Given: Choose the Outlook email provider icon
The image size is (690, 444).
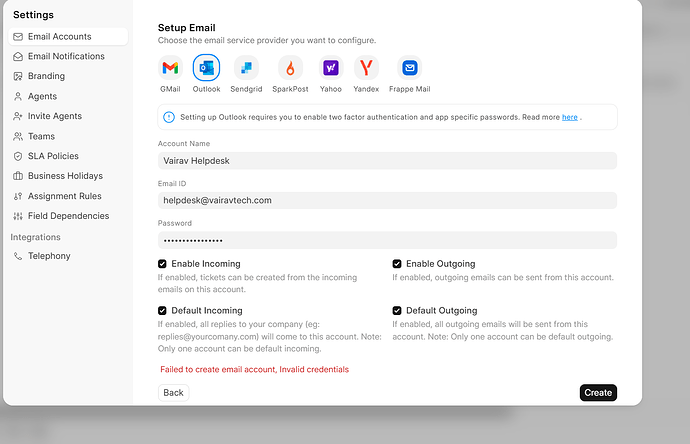Looking at the screenshot, I should pos(206,68).
